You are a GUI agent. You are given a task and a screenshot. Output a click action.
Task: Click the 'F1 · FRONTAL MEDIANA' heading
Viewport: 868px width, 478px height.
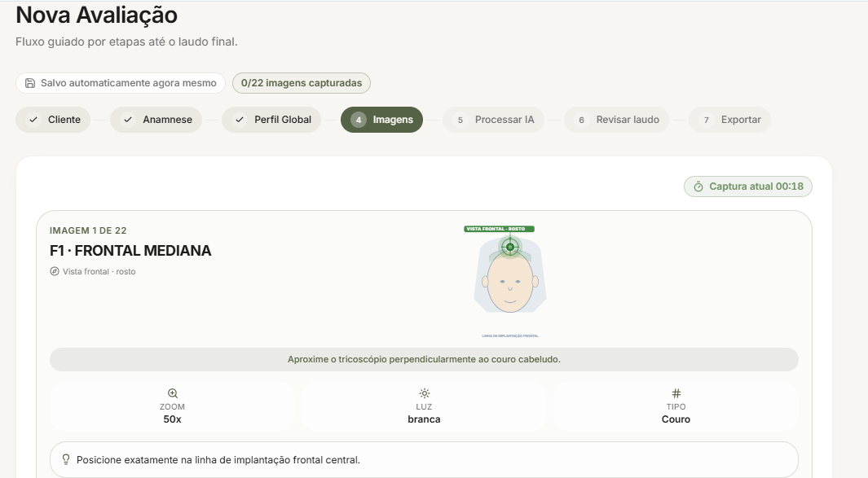pos(130,251)
